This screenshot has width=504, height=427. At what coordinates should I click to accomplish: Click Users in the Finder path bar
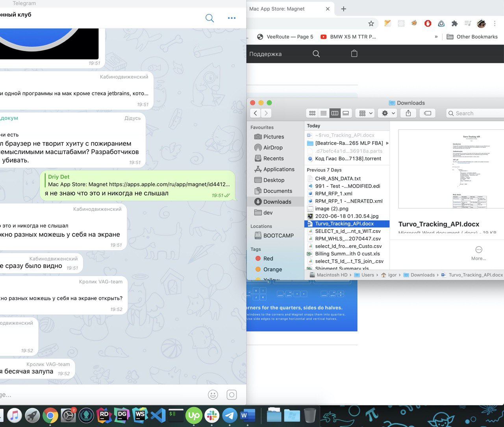coord(364,275)
